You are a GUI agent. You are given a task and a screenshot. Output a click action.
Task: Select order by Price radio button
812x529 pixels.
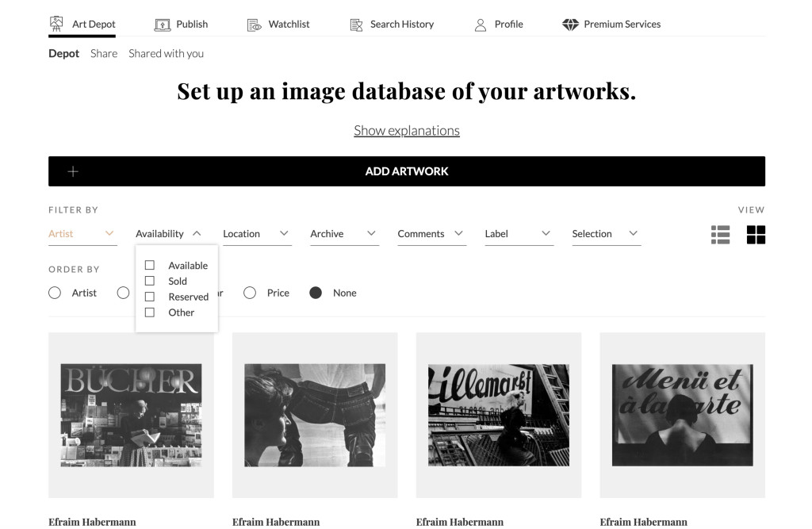click(x=250, y=293)
